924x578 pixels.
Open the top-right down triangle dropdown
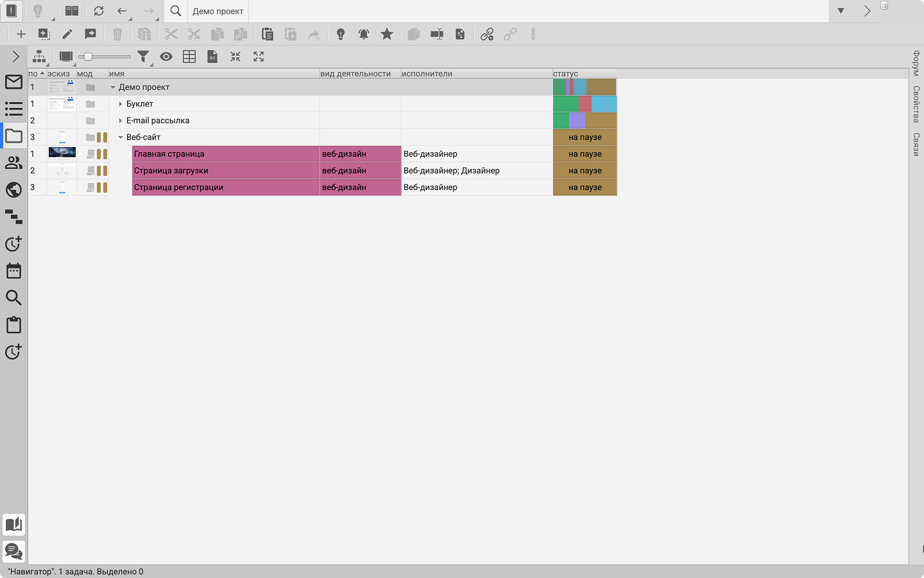tap(841, 11)
